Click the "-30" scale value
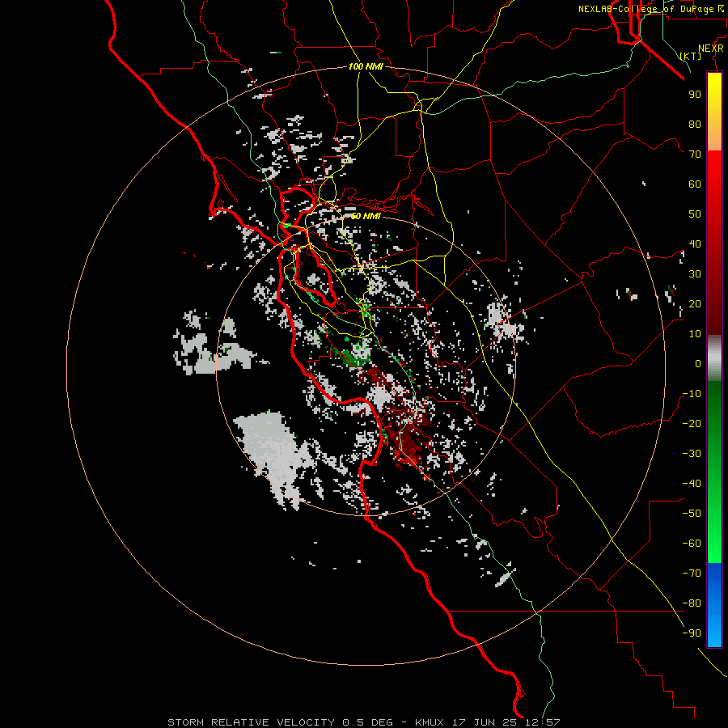Viewport: 728px width, 728px height. pos(692,454)
